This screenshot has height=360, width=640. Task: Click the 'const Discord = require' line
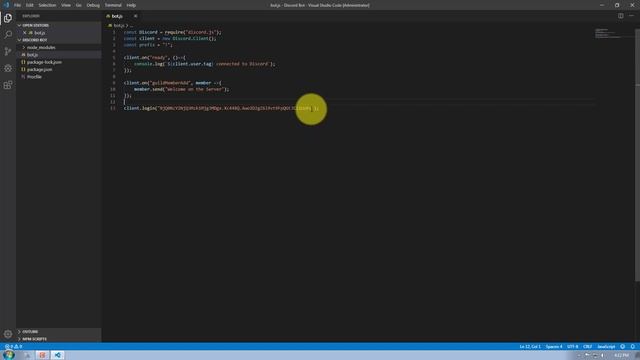[x=172, y=32]
